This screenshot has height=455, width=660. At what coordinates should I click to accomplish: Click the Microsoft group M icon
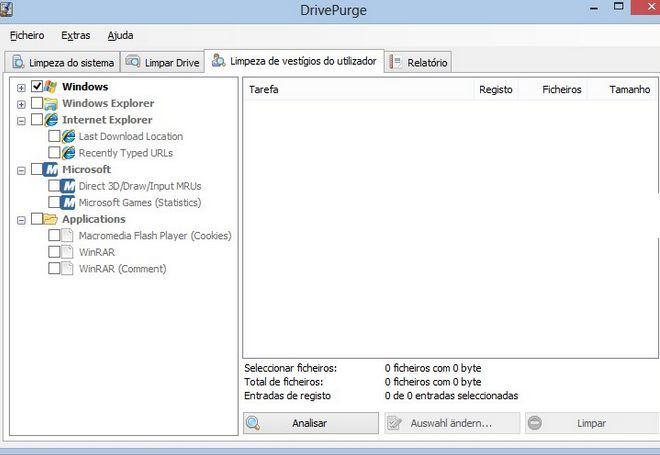coord(51,170)
